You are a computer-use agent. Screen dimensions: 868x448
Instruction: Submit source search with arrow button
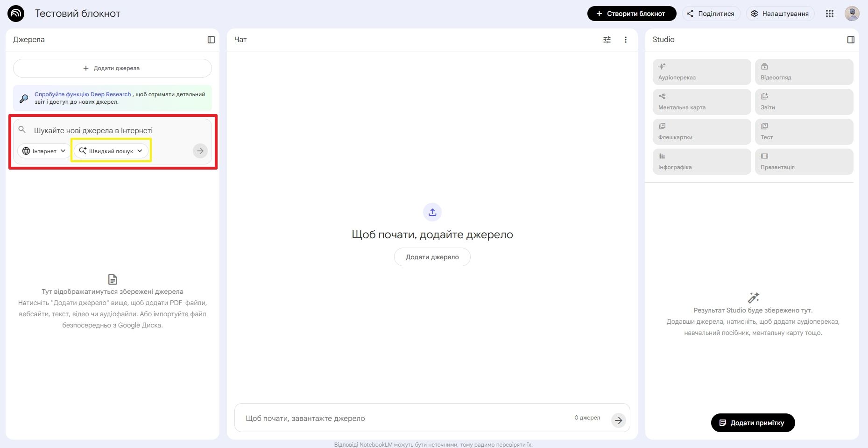(200, 151)
